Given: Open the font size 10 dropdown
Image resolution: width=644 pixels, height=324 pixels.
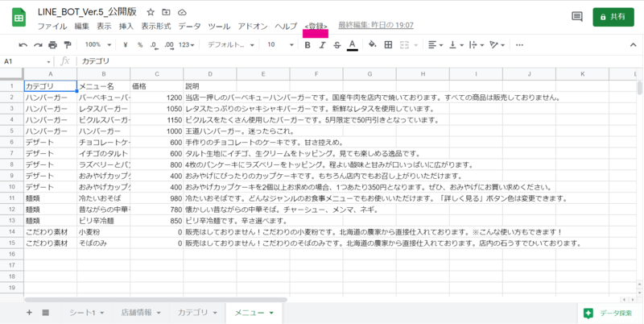Looking at the screenshot, I should click(281, 45).
